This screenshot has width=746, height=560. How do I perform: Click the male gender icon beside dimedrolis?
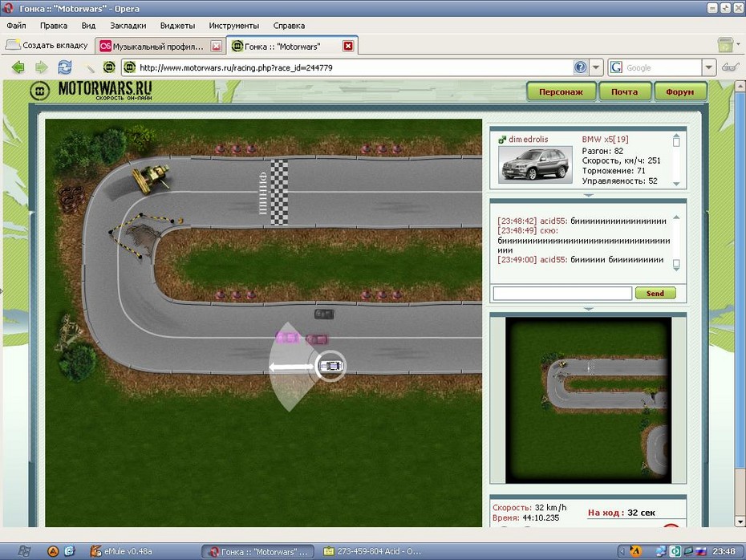point(502,140)
